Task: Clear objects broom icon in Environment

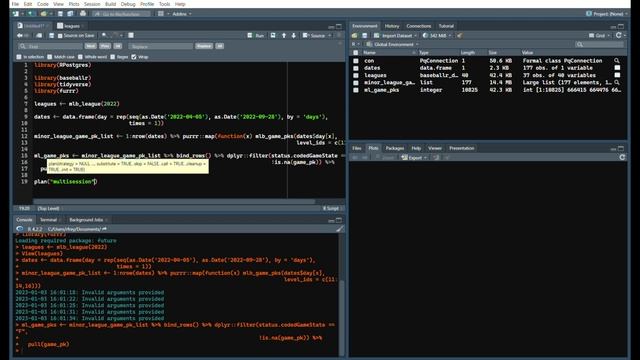Action: pyautogui.click(x=460, y=36)
